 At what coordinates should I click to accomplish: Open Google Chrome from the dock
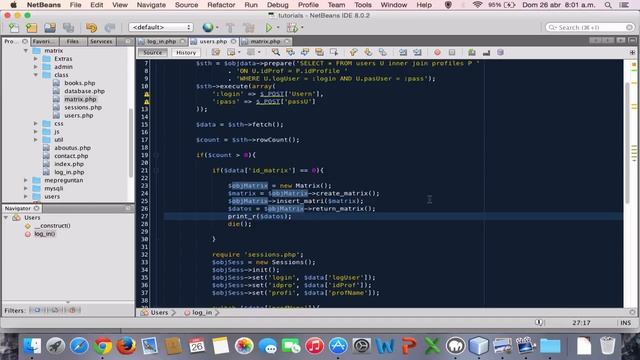103,346
